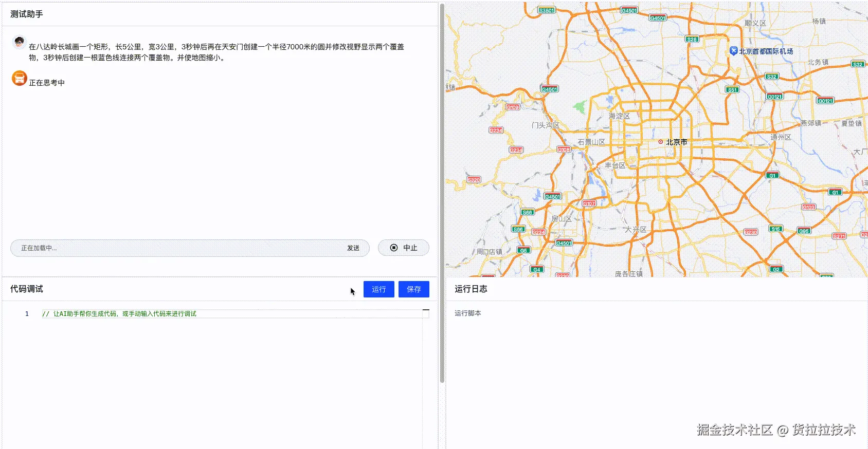This screenshot has height=449, width=868.
Task: Click the minimap collapse icon in code editor
Action: point(426,310)
